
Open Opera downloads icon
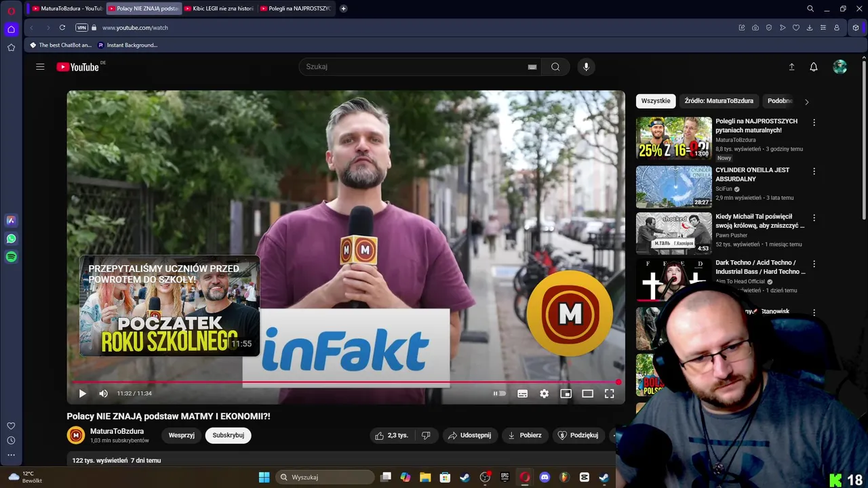tap(810, 28)
